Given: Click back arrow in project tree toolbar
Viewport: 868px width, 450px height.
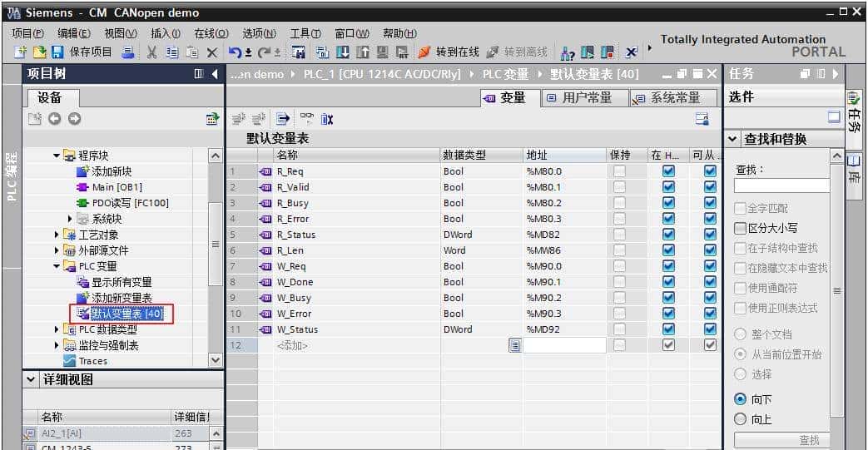Looking at the screenshot, I should coord(54,118).
